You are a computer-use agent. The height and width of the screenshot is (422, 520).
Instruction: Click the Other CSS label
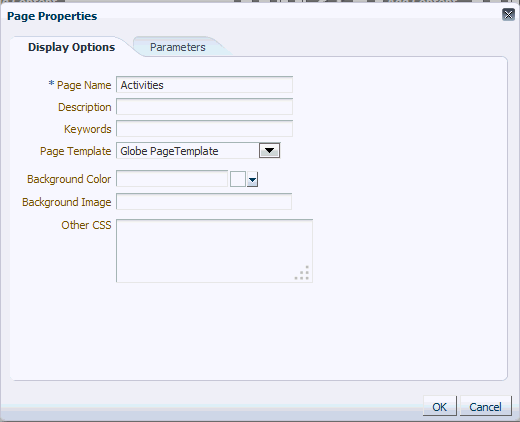coord(86,225)
